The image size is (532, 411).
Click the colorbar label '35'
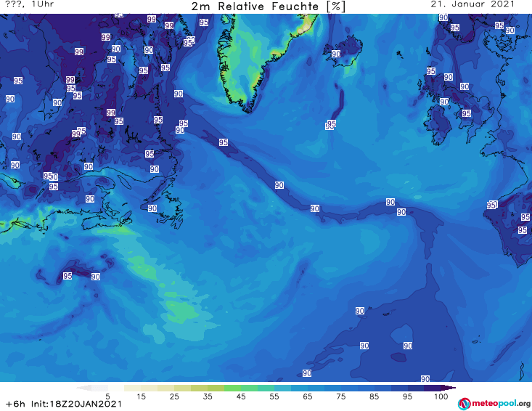(208, 396)
